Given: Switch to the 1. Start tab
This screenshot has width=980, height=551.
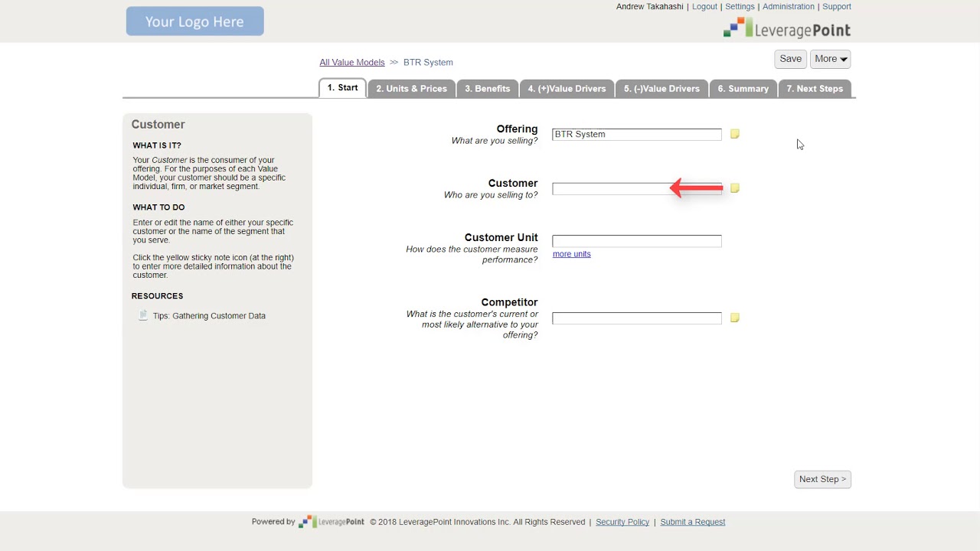Looking at the screenshot, I should coord(342,88).
